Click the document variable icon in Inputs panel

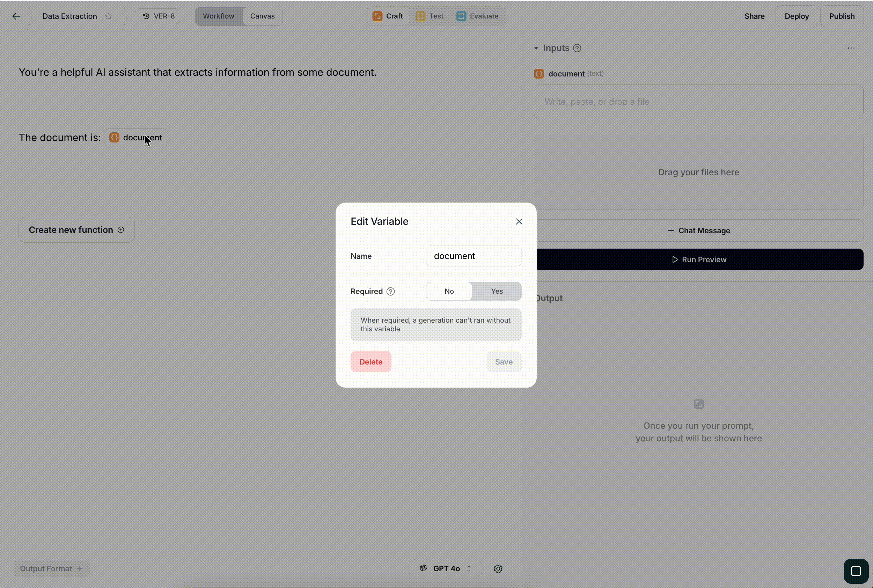(x=539, y=73)
